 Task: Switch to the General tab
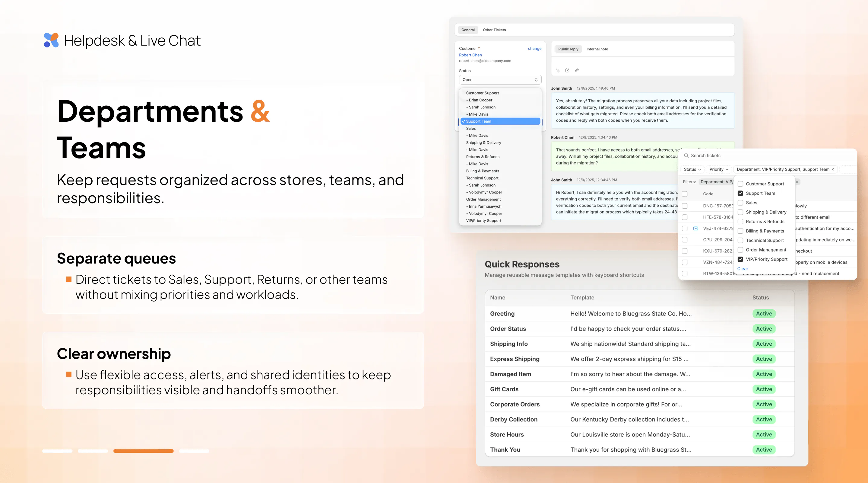click(x=468, y=30)
